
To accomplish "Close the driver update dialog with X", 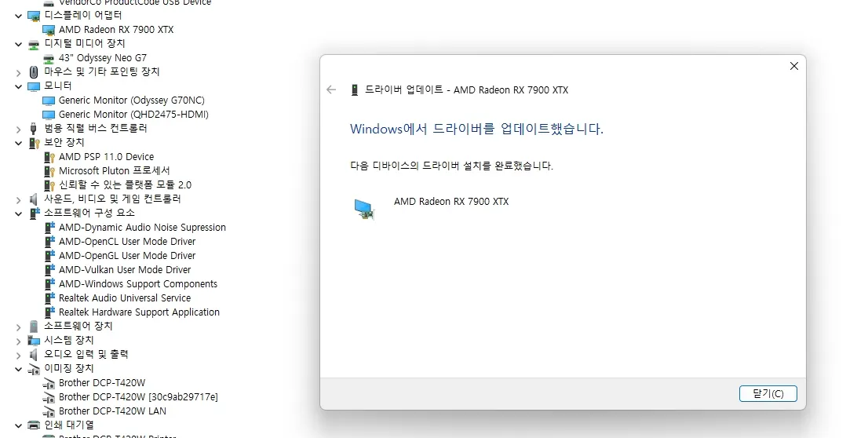I will (793, 66).
